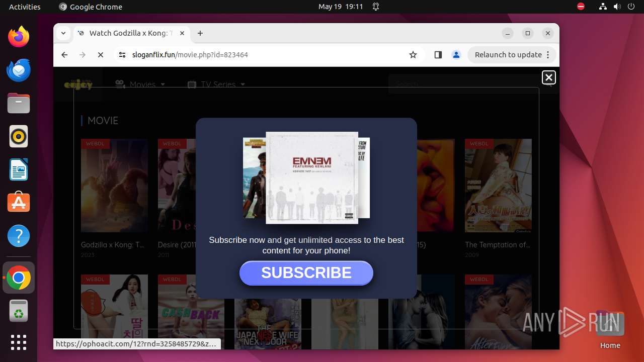Open Rhythmbox music player from dock

19,136
